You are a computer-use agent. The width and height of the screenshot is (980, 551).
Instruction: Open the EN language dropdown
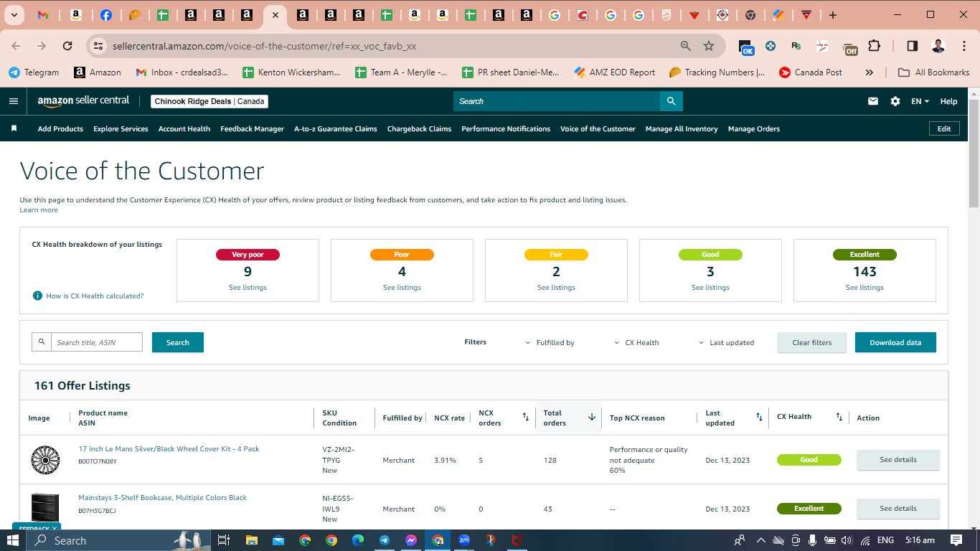click(920, 101)
